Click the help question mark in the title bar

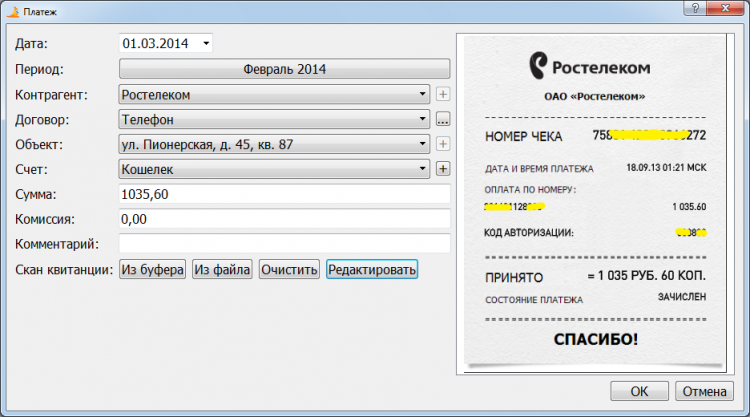click(x=695, y=8)
